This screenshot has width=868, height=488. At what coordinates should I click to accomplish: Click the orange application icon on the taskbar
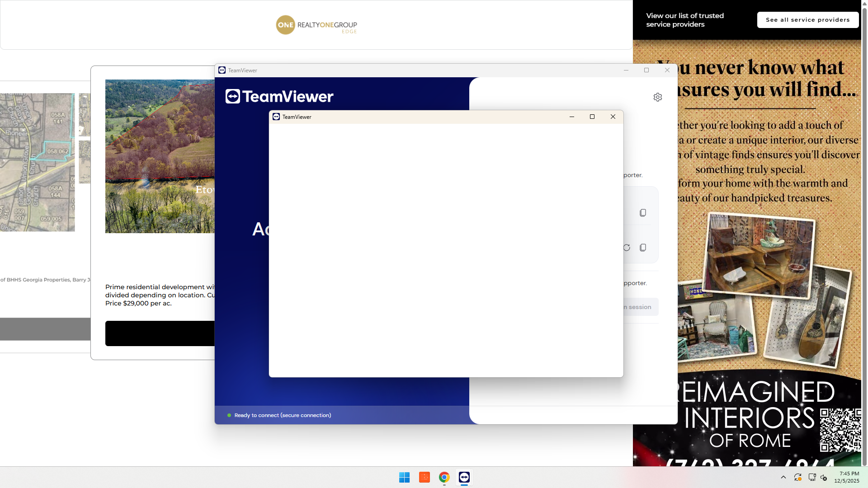(x=424, y=477)
